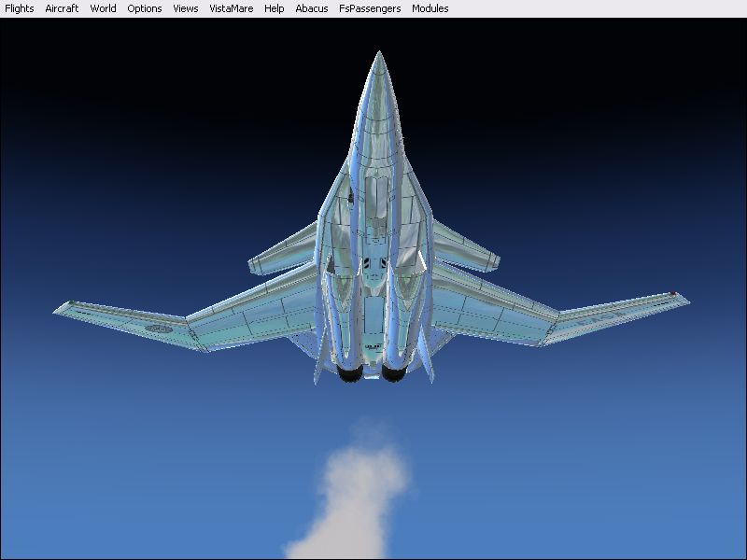Click the aircraft's pointed nose tip

tap(378, 56)
